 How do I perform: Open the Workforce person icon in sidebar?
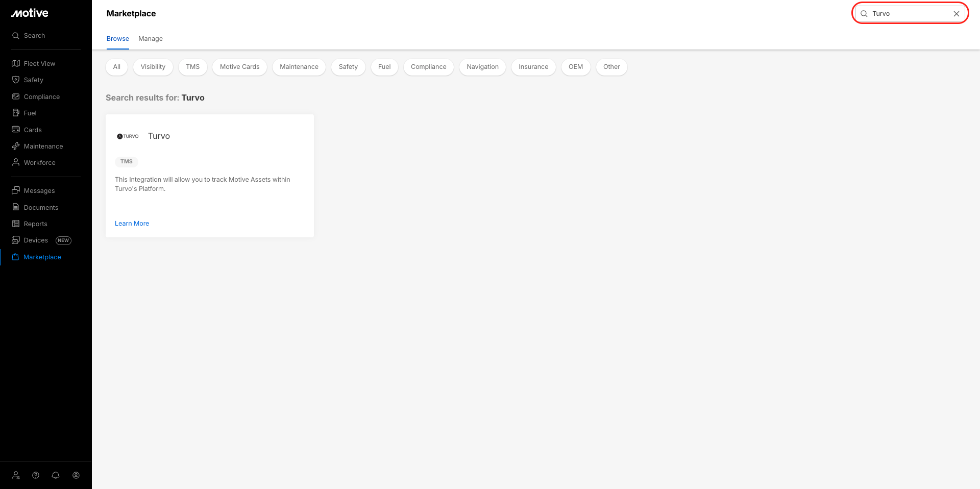16,162
